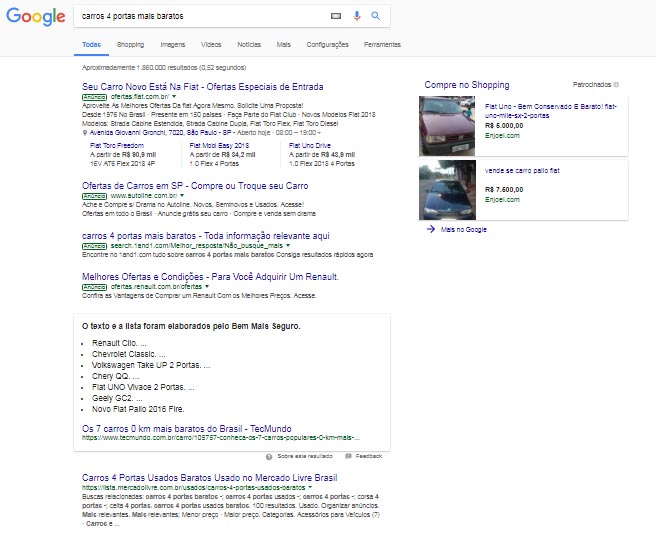Image resolution: width=656 pixels, height=536 pixels.
Task: Click the 'Sobre este resultado' question icon
Action: click(x=269, y=456)
